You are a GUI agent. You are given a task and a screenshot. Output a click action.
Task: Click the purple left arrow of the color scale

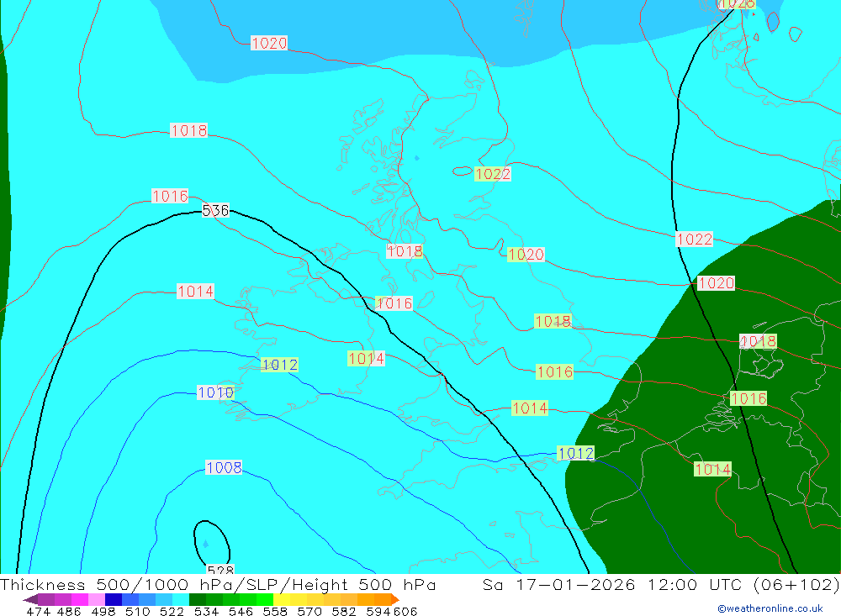[x=29, y=600]
